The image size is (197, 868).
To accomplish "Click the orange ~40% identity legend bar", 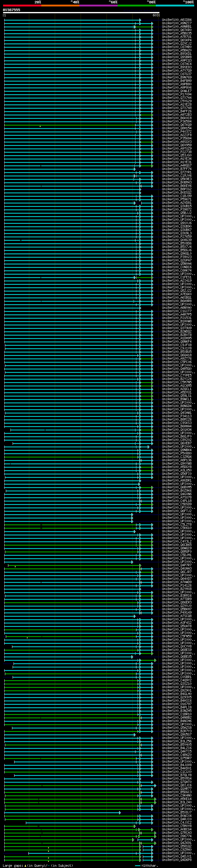I will 60,6.
